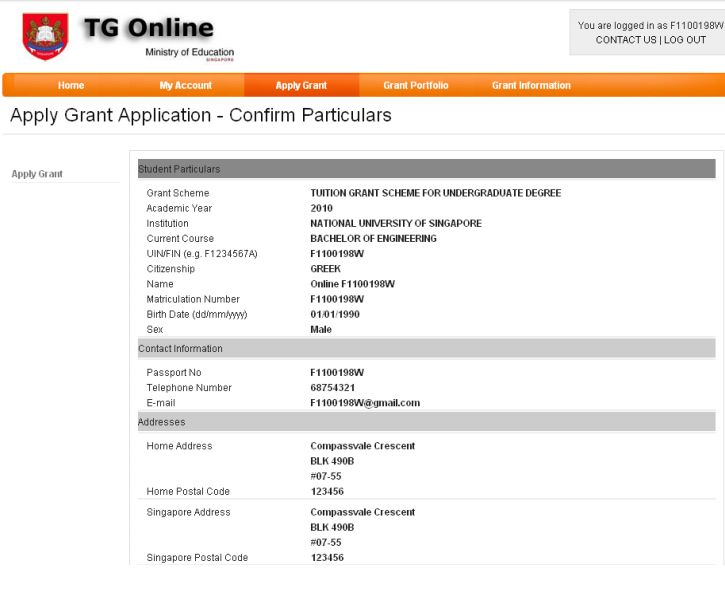725x602 pixels.
Task: Click the Contact Information section header
Action: tap(181, 349)
